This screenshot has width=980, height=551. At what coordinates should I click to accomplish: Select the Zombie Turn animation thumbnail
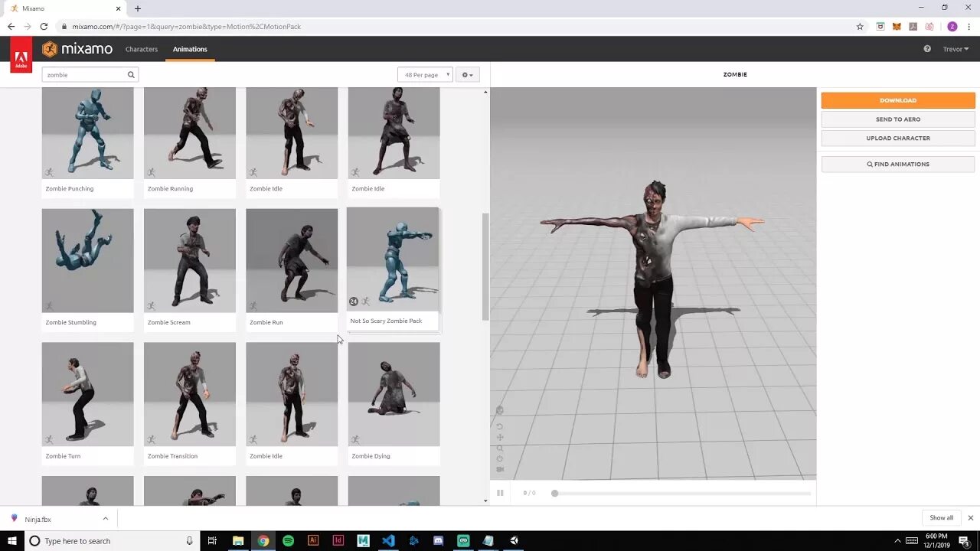click(x=87, y=394)
